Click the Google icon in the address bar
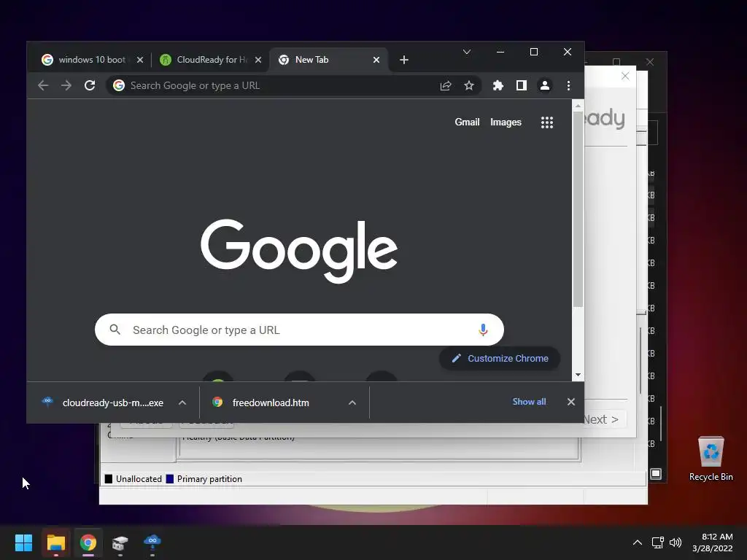This screenshot has height=560, width=747. 119,85
